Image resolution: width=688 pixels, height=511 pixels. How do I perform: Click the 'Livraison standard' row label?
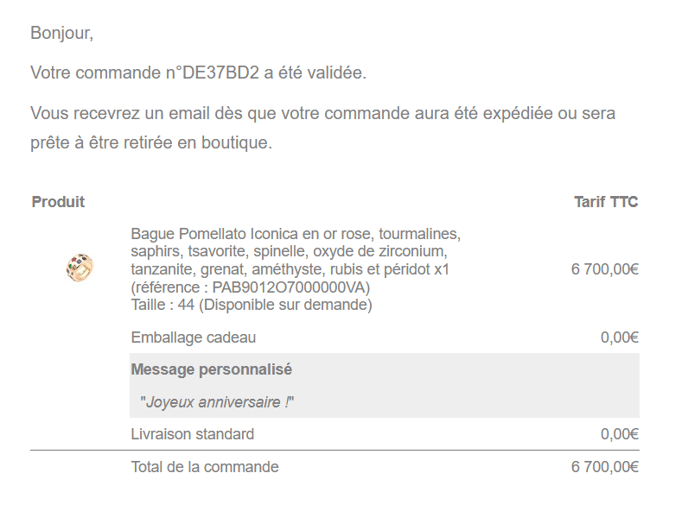(192, 435)
